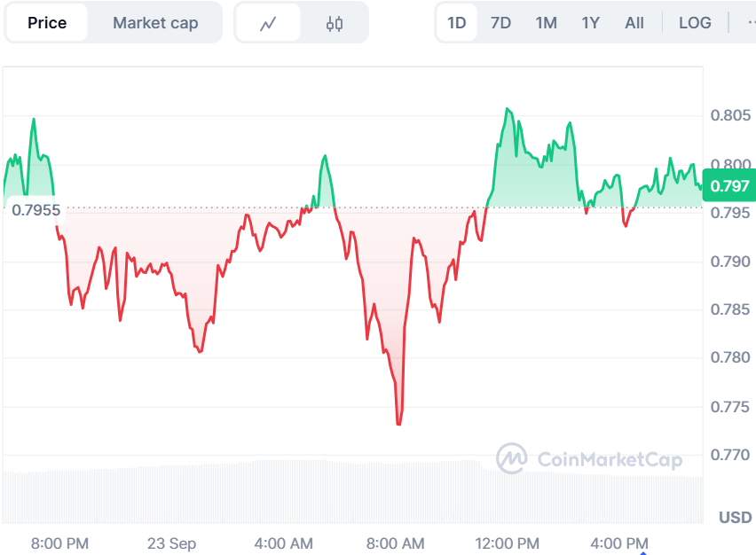Select the 1D time range
This screenshot has height=555, width=756.
[457, 23]
